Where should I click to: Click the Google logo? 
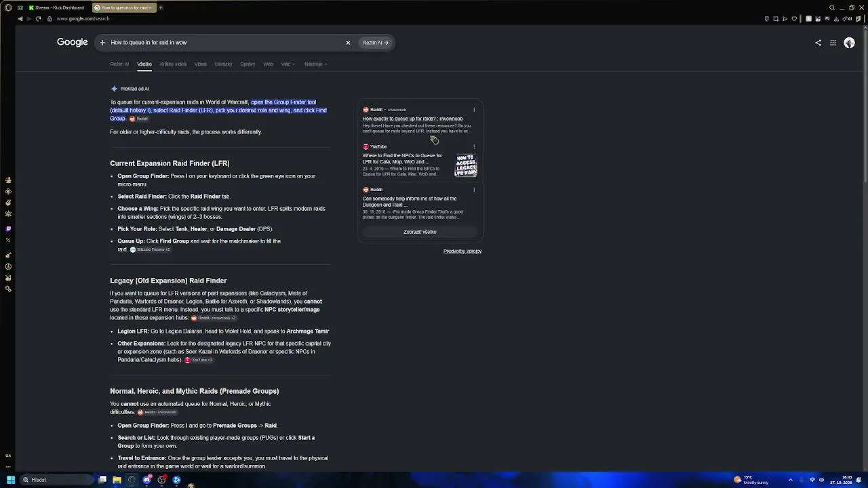tap(73, 42)
